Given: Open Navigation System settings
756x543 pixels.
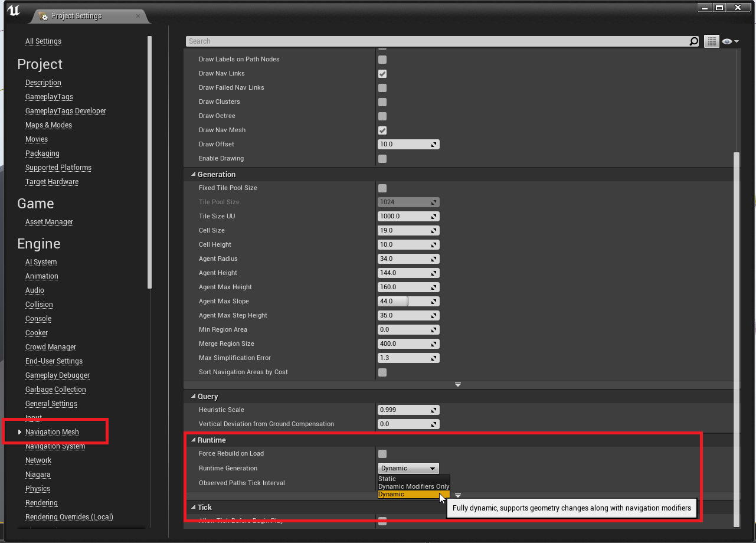Looking at the screenshot, I should 55,446.
